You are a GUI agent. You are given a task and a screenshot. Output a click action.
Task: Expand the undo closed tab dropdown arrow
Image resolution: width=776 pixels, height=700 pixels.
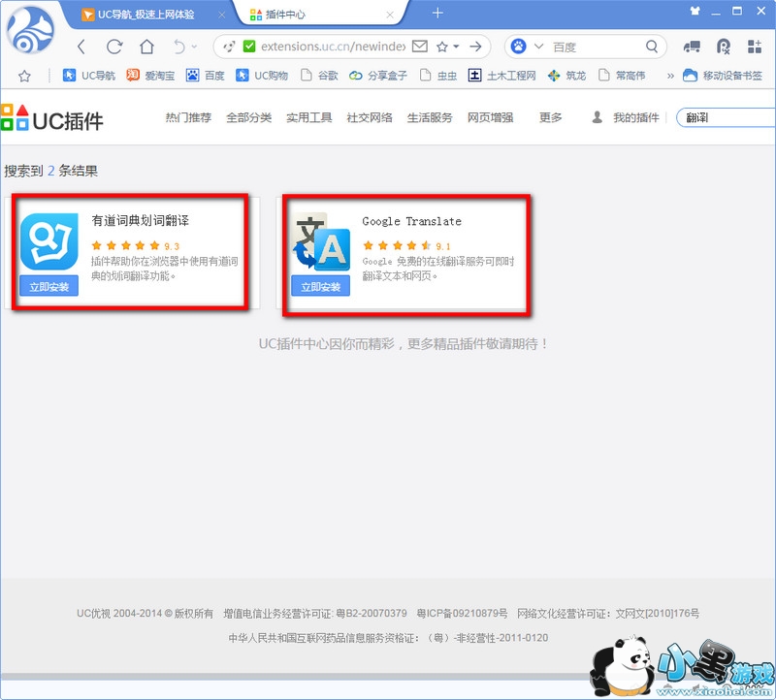(x=194, y=47)
